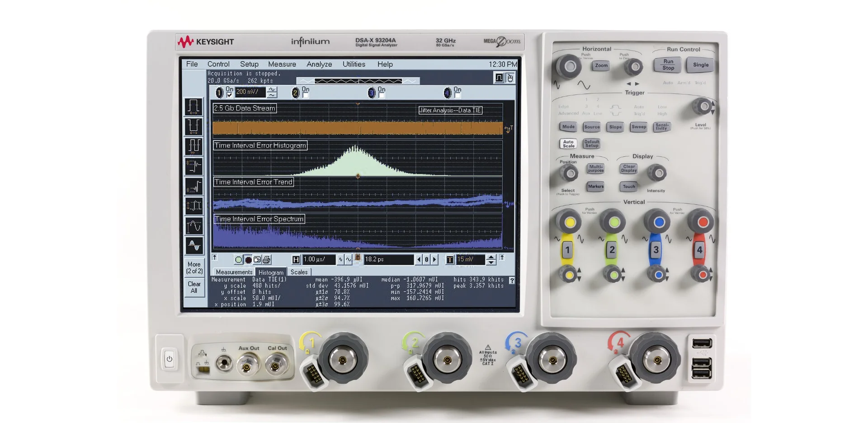Viewport: 868px width, 423px height.
Task: Check the channel 3 On checkbox
Action: tap(381, 95)
